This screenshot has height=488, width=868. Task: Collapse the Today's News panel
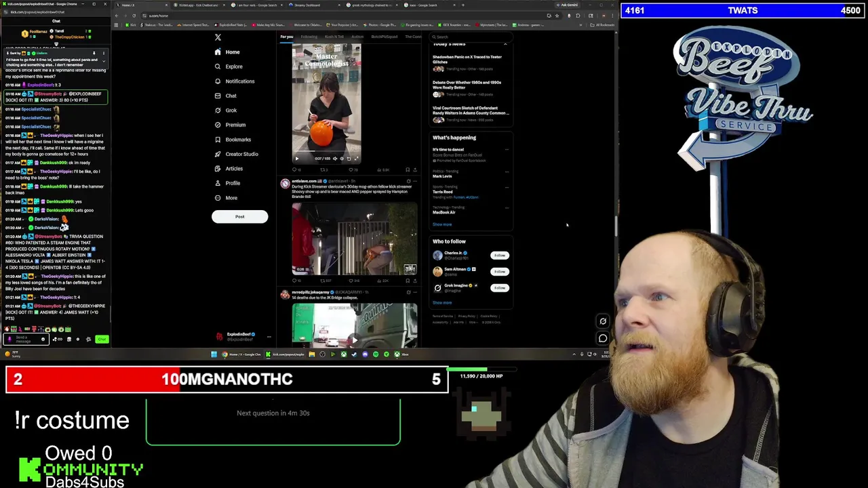coord(505,44)
